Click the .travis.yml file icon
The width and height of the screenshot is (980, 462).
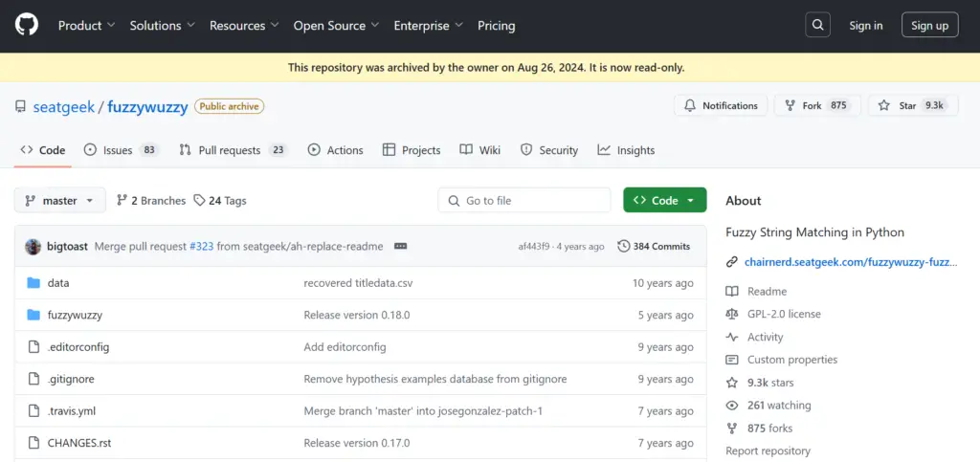pyautogui.click(x=33, y=410)
